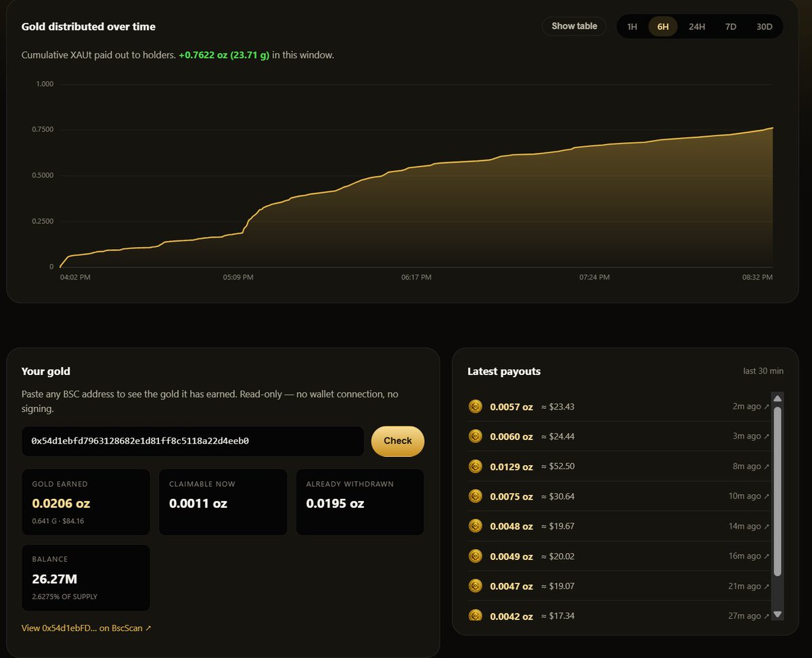The height and width of the screenshot is (658, 812).
Task: Click the coin icon beside 0.0060 oz payout
Action: (x=475, y=436)
